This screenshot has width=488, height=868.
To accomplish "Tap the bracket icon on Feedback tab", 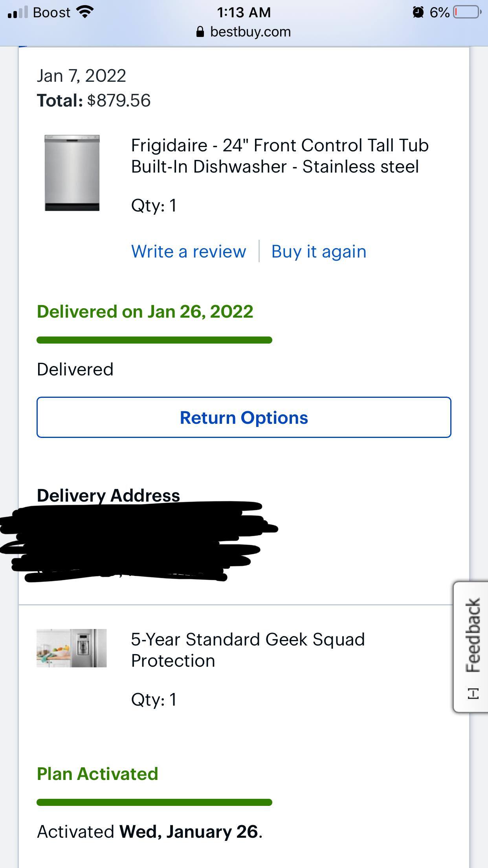I will pos(473,693).
